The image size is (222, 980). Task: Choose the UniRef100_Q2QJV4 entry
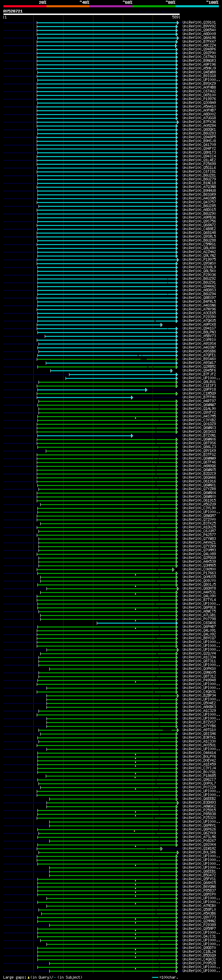pos(199,654)
